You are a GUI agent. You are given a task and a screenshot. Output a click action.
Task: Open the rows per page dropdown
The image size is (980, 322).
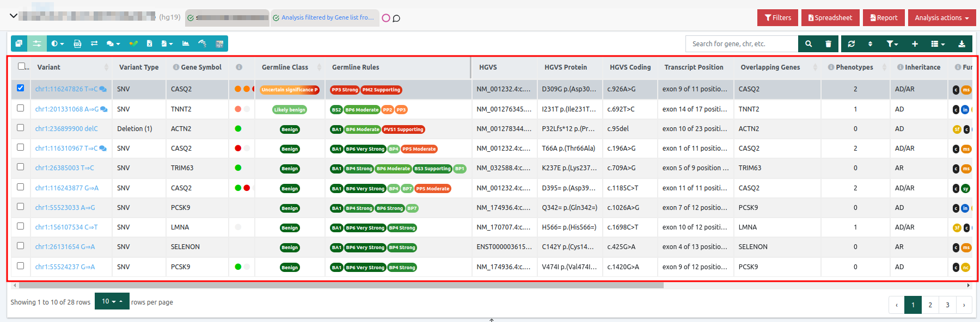point(112,301)
